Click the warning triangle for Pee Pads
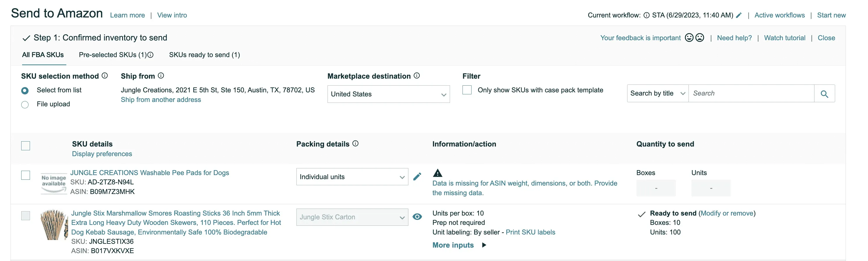 (x=437, y=173)
